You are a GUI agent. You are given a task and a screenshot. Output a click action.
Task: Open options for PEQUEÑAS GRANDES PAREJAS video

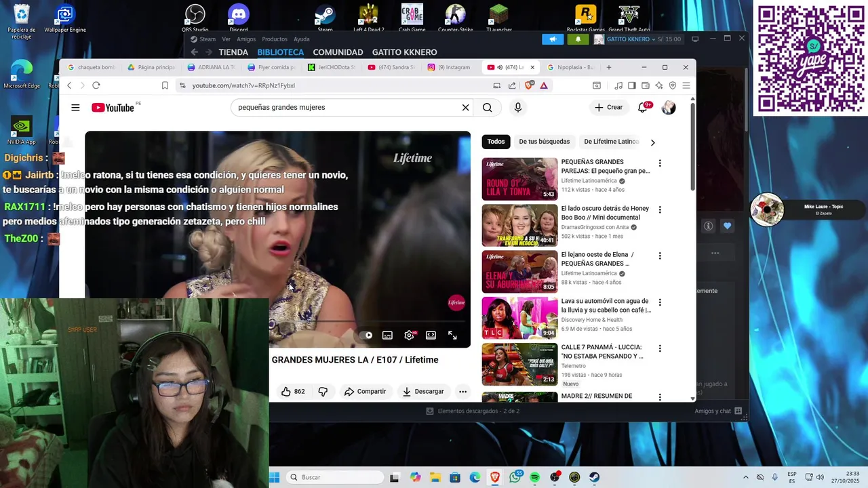(660, 163)
